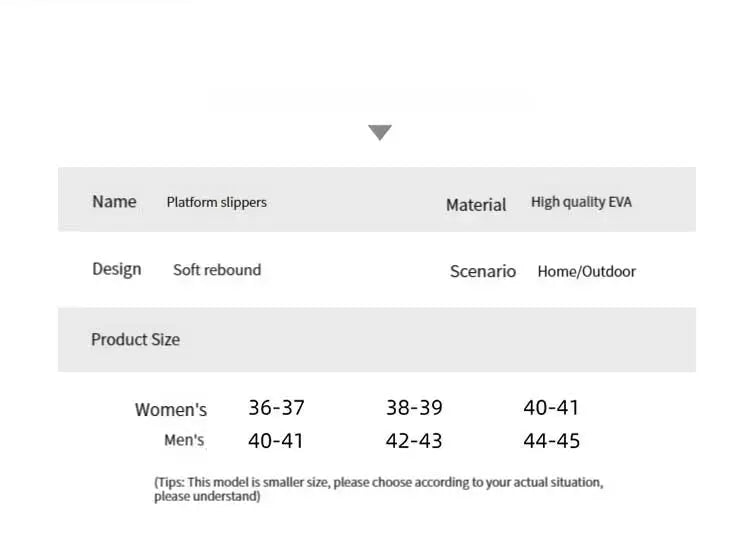
Task: Click the Platform slippers text
Action: [x=217, y=202]
